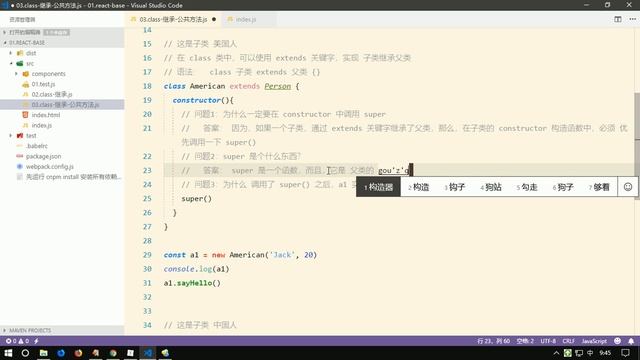Click the lightning bolt status bar icon

point(36,341)
